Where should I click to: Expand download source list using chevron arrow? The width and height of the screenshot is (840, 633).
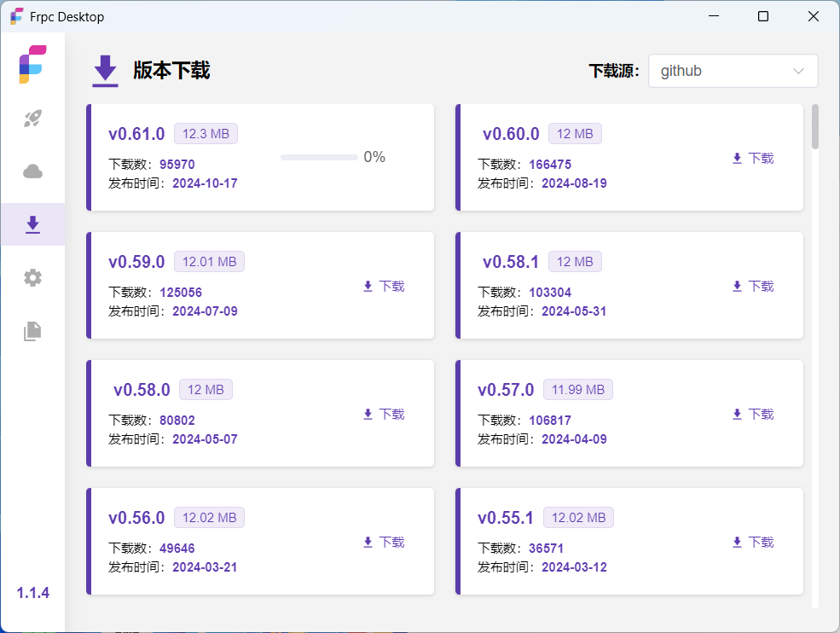pyautogui.click(x=799, y=71)
